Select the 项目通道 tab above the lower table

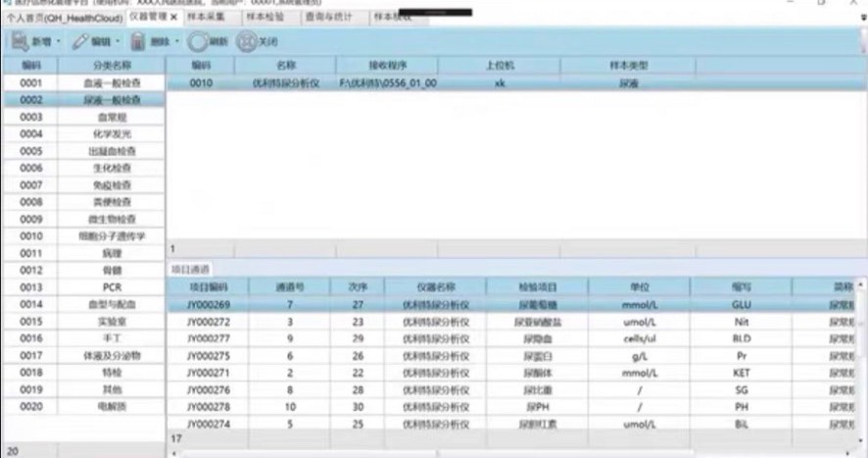click(x=190, y=270)
